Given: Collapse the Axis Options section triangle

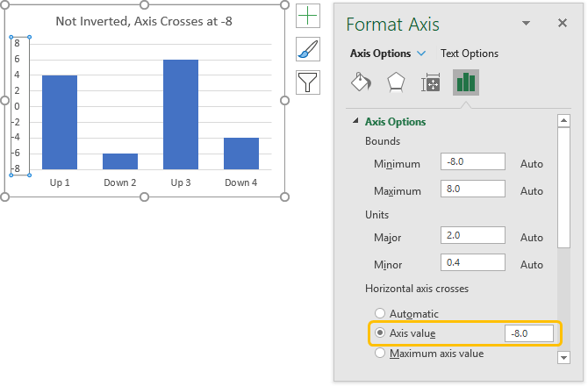Looking at the screenshot, I should coord(355,122).
